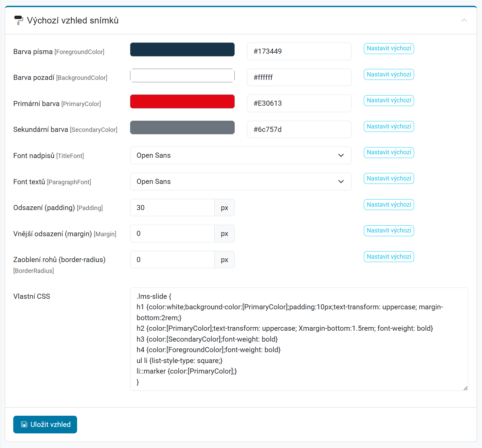Open the ForegroundColor dark blue swatch
482x448 pixels.
pos(182,50)
